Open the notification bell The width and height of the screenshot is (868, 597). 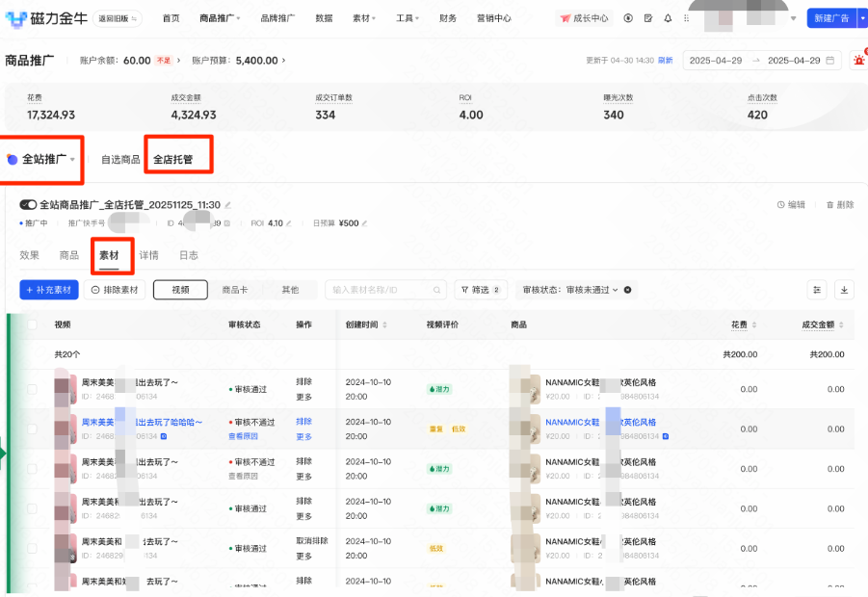[x=669, y=18]
